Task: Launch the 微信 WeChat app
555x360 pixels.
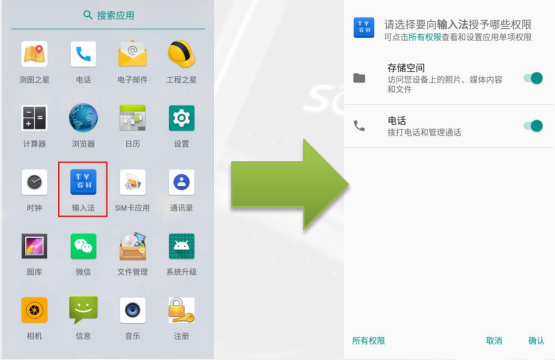Action: [x=83, y=246]
